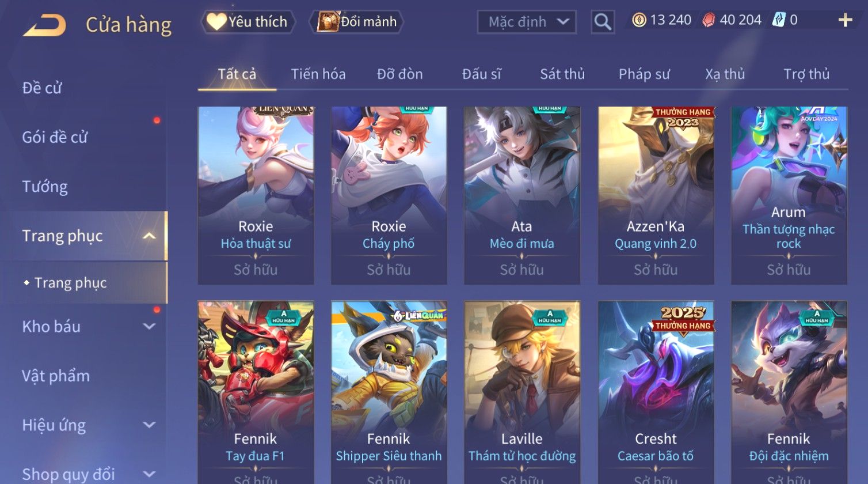The image size is (868, 484).
Task: Open the Mặc định sort dropdown
Action: (x=527, y=22)
